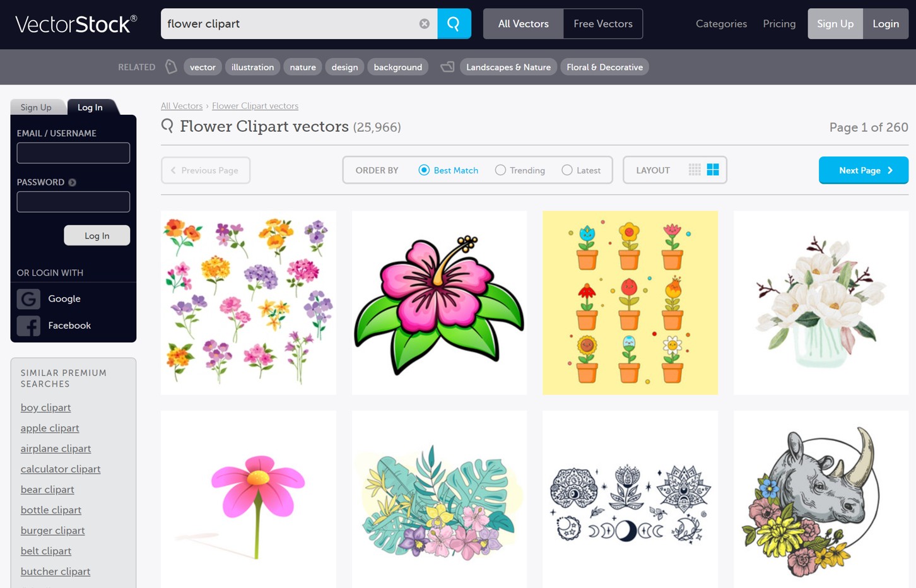Screen dimensions: 916x588
Task: Open the white magnolia in jar thumbnail
Action: (821, 303)
